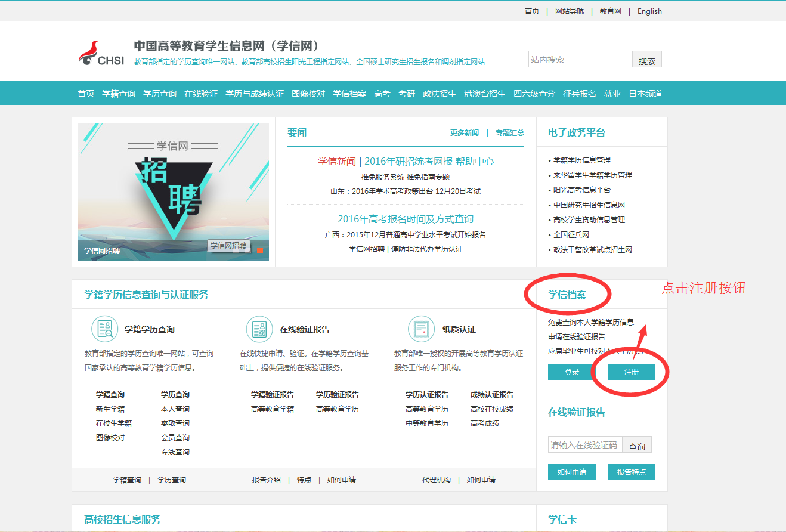Viewport: 786px width, 532px height.
Task: Open 阳光高考信息平台 link
Action: [x=582, y=190]
